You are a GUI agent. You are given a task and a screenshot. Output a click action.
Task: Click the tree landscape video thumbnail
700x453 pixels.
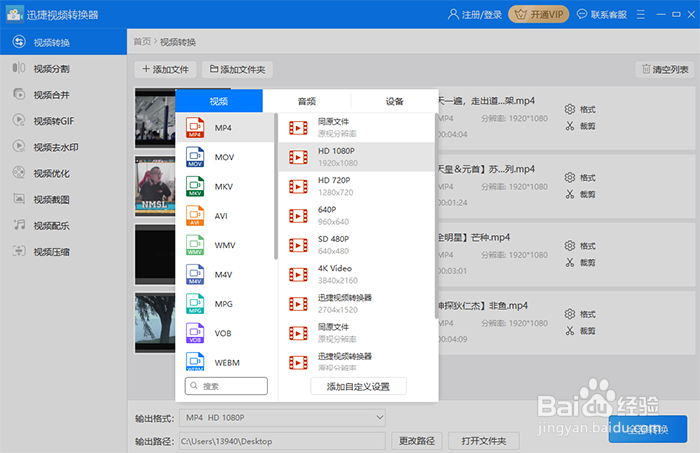155,323
